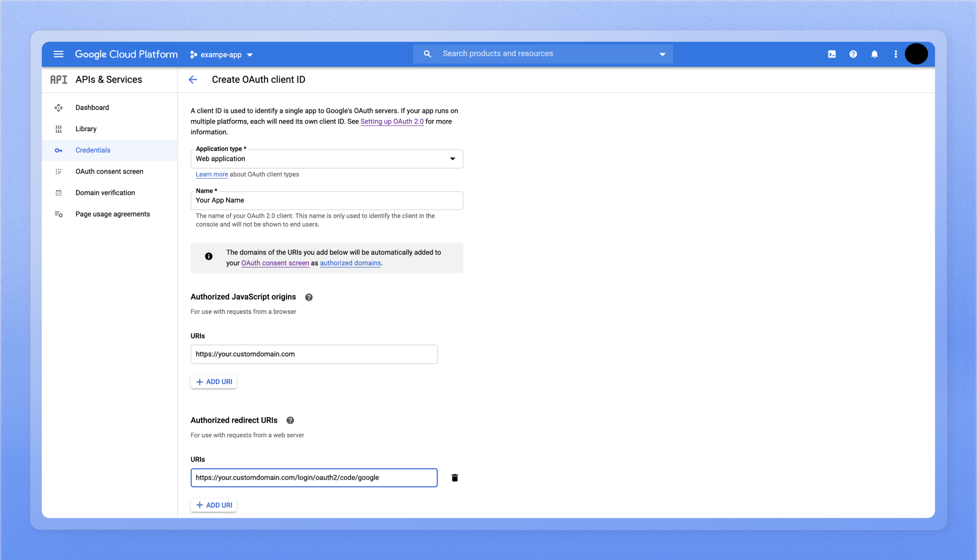This screenshot has height=560, width=977.
Task: Select Library in the sidebar
Action: (x=86, y=129)
